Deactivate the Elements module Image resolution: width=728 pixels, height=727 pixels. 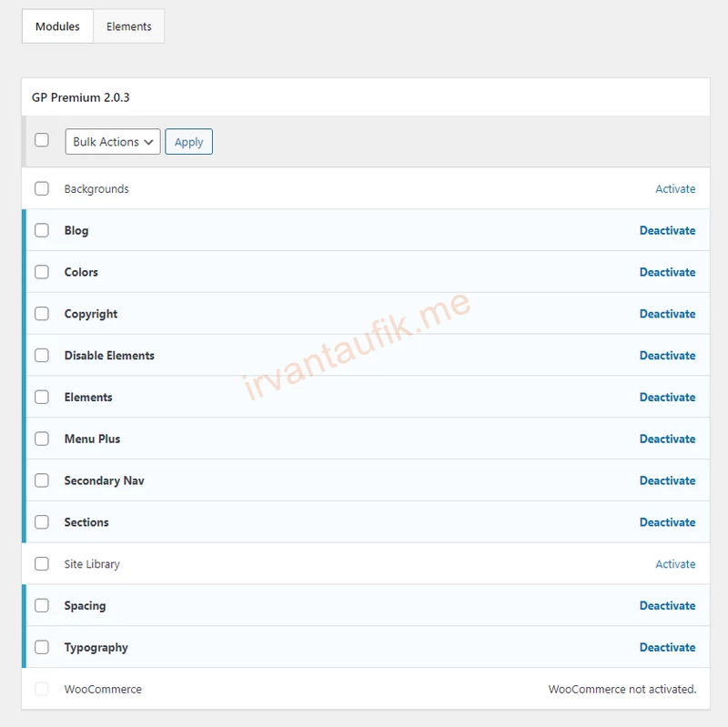click(x=667, y=398)
